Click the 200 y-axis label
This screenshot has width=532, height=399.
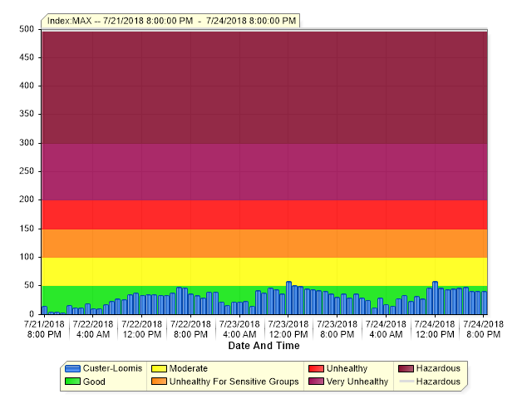coord(27,199)
